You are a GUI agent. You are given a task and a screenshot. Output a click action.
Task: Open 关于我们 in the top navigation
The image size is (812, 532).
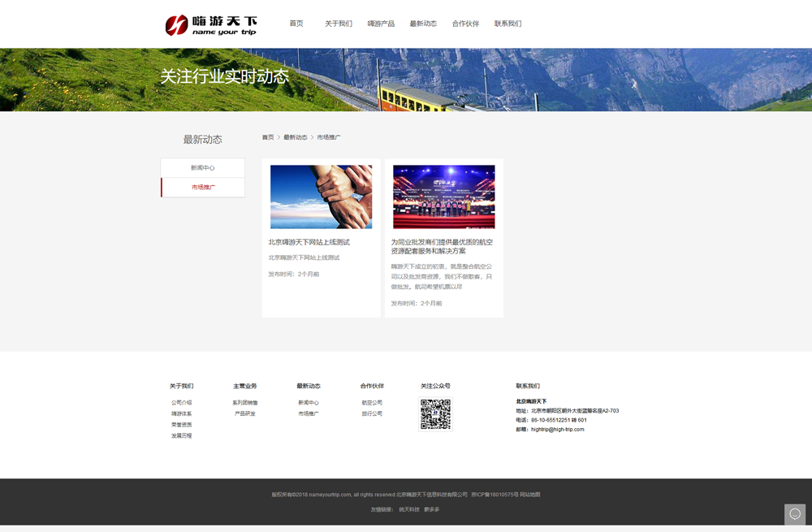point(339,24)
